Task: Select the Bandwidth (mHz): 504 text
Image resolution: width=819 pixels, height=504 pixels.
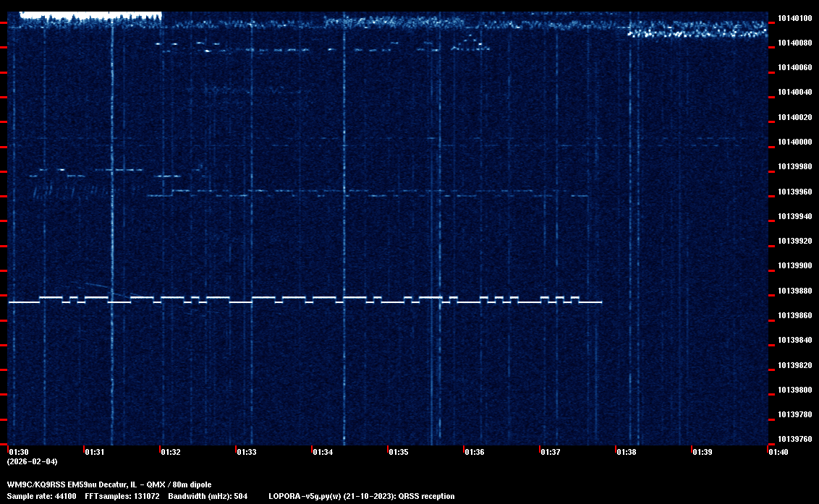Action: pyautogui.click(x=207, y=496)
